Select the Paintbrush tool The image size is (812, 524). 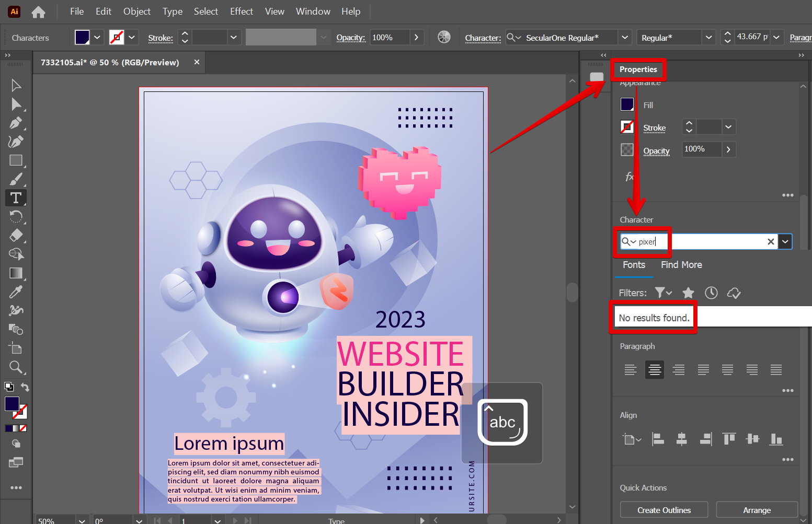pyautogui.click(x=16, y=179)
